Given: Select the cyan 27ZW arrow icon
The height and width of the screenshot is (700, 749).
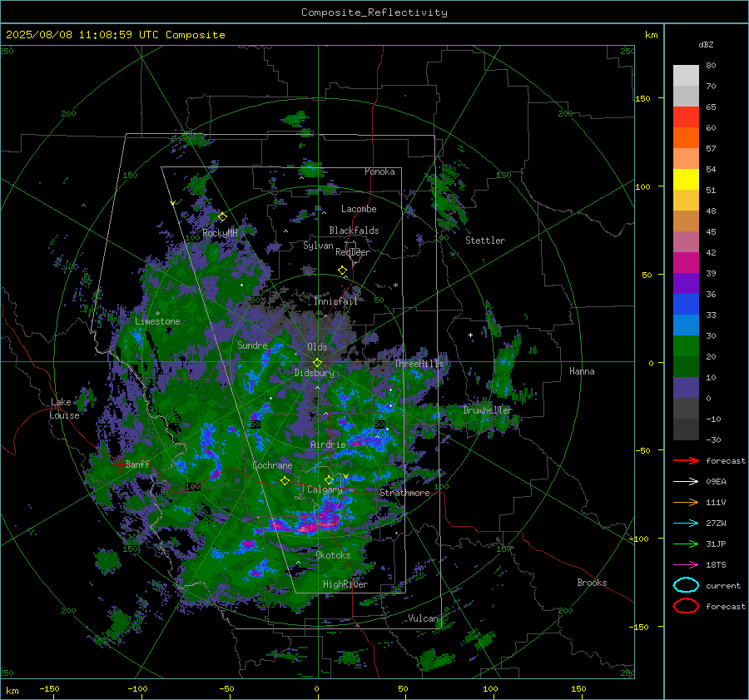Looking at the screenshot, I should [686, 524].
